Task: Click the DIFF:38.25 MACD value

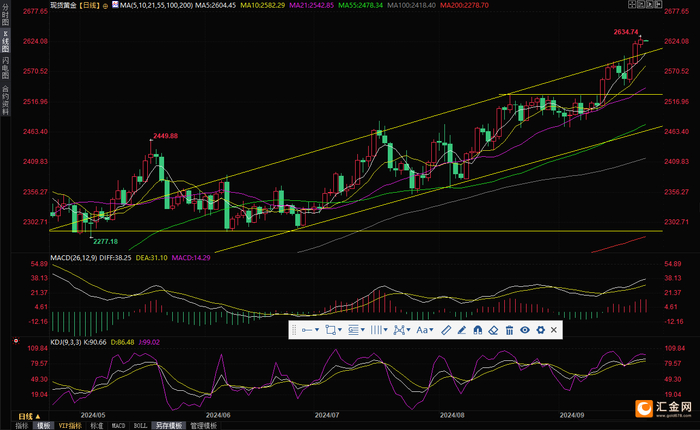Action: pyautogui.click(x=115, y=258)
